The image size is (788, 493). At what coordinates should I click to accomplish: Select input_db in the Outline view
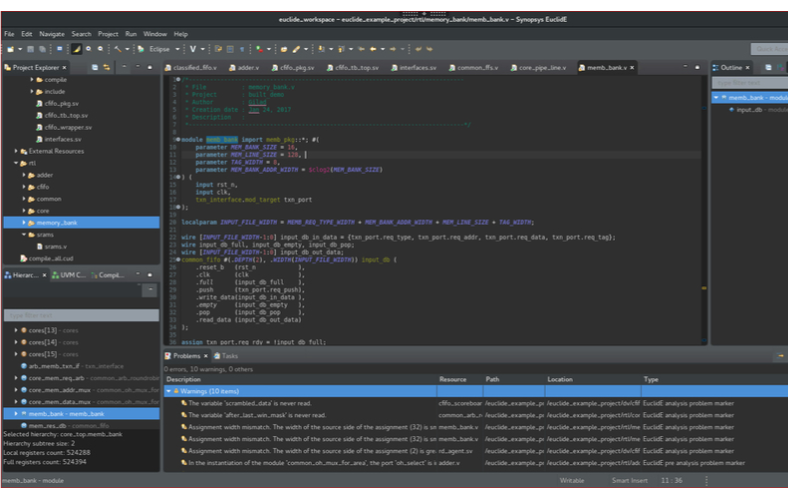(x=758, y=110)
